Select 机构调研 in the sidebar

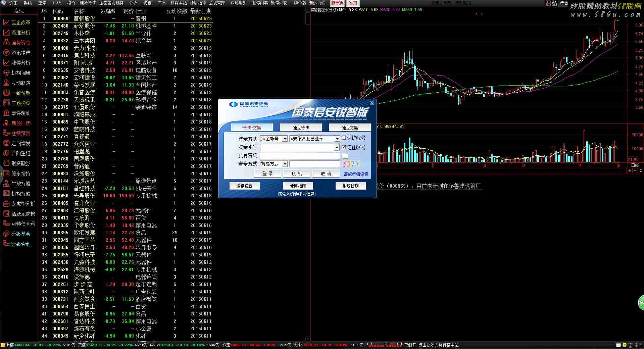pos(17,73)
